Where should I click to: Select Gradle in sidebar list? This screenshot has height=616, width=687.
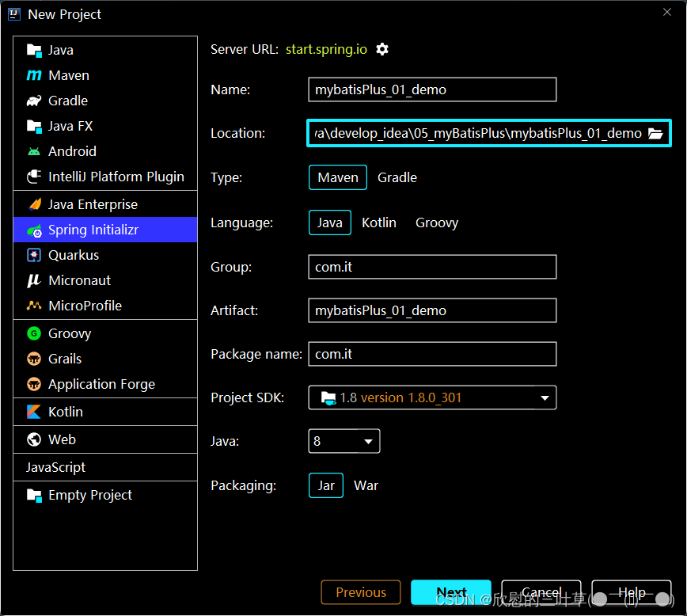pyautogui.click(x=68, y=101)
